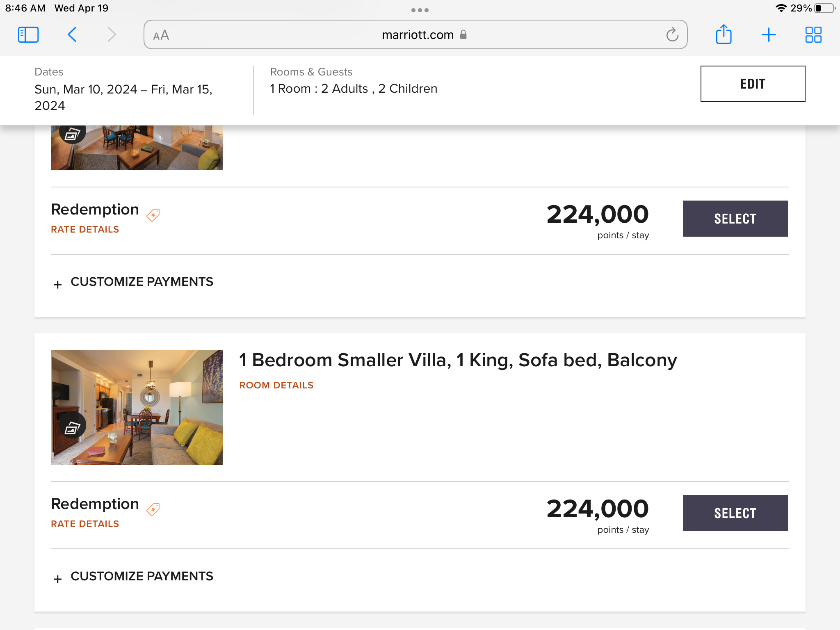
Task: Open the Safari sidebar panel icon
Action: click(x=28, y=34)
